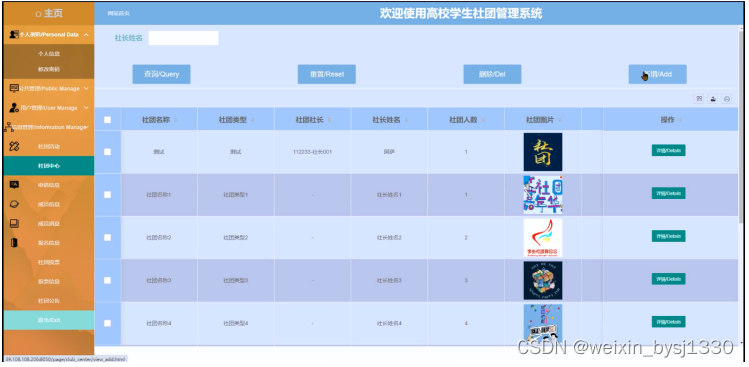
Task: Open 个人信息 in the sidebar
Action: tap(49, 54)
